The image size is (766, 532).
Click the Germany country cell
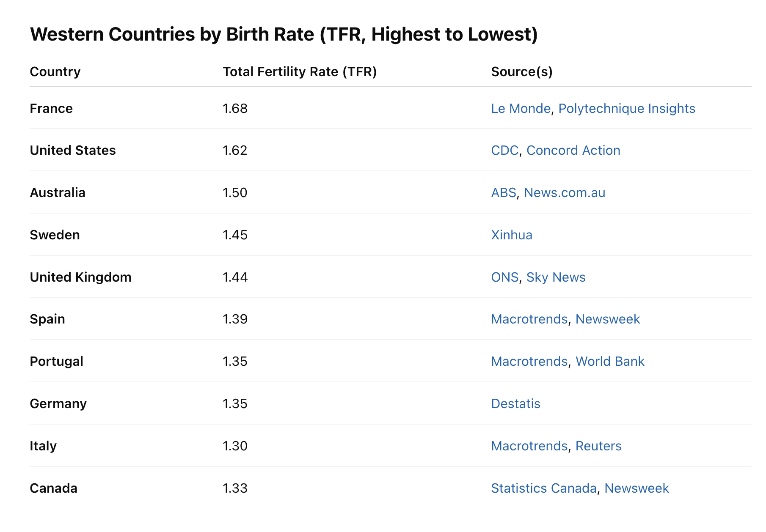click(58, 404)
